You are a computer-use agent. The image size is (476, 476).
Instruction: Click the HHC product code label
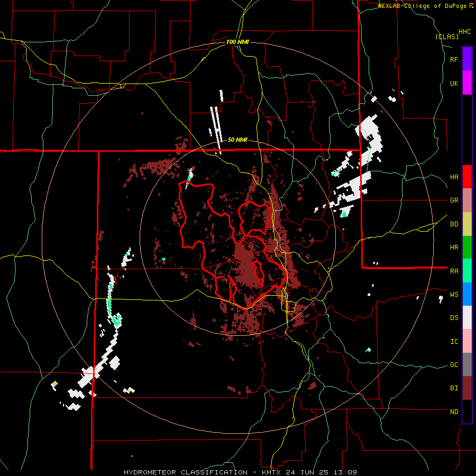(465, 32)
